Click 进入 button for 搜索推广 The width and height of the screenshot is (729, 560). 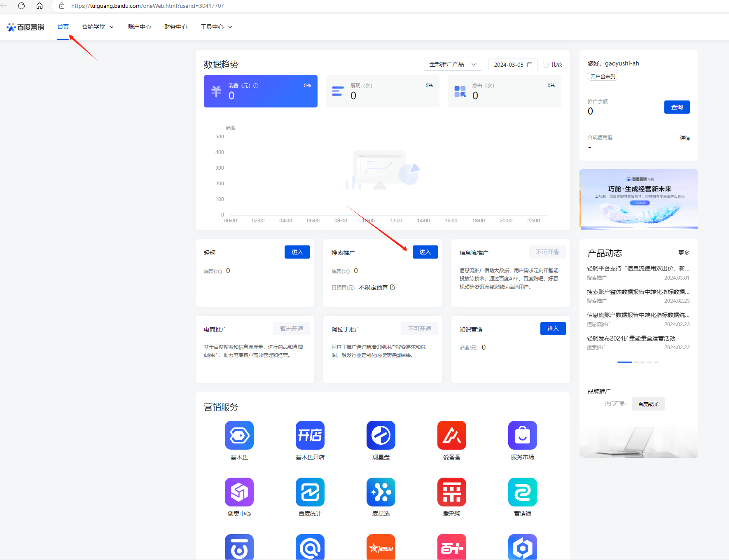(x=425, y=252)
